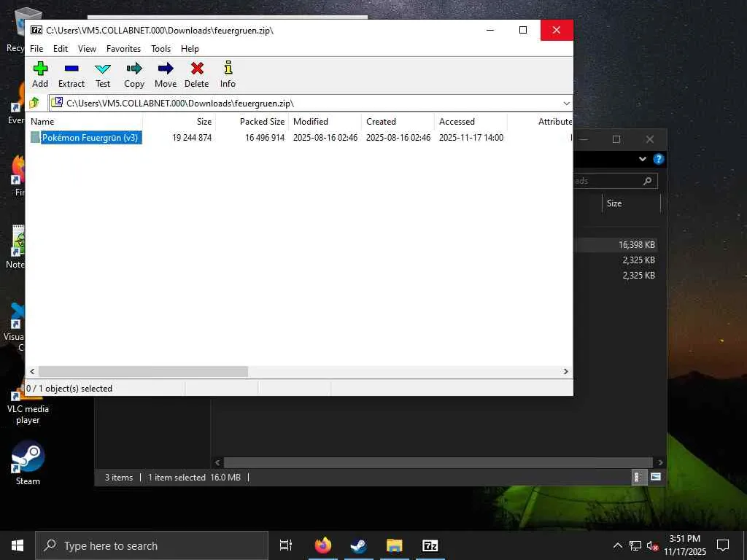Open the Edit menu
This screenshot has width=747, height=560.
coord(61,49)
